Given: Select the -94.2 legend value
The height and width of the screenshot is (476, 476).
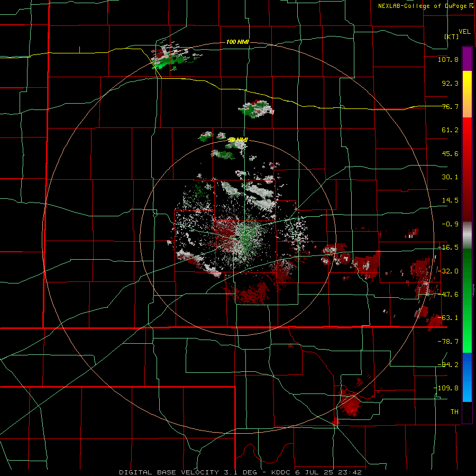Looking at the screenshot, I should coord(448,364).
